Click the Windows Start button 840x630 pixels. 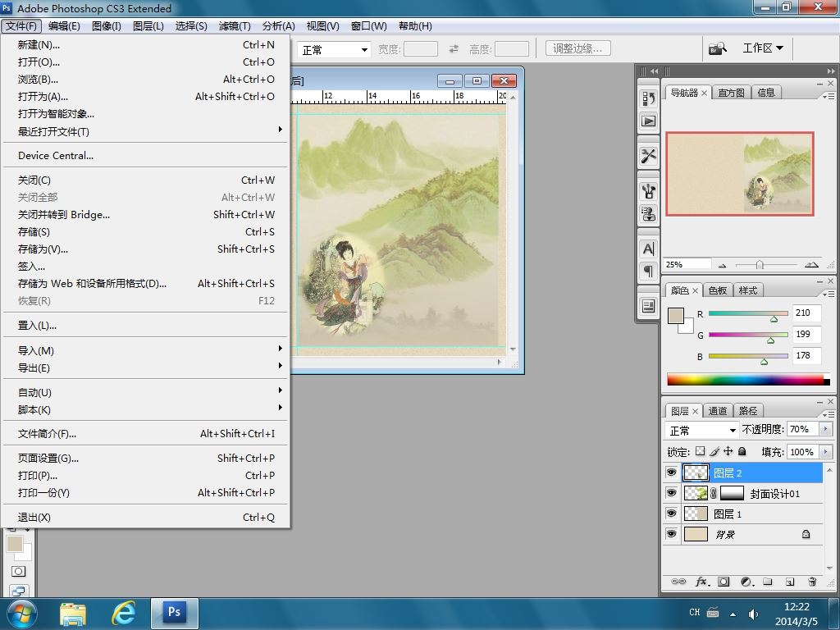coord(21,614)
